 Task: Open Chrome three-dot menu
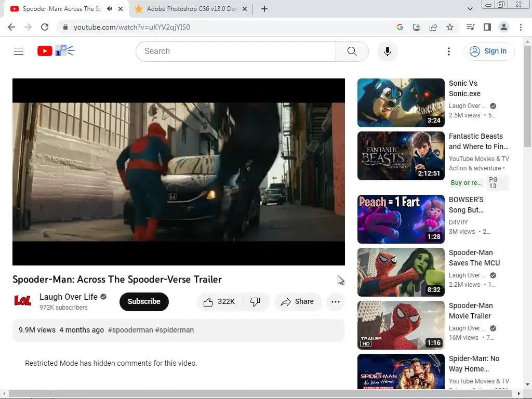[x=521, y=27]
